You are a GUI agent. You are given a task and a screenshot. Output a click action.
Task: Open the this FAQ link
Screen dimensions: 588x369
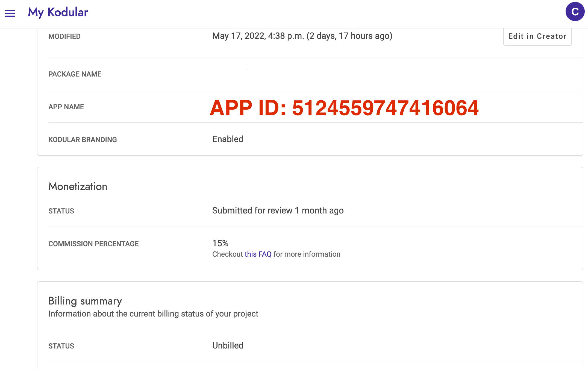pyautogui.click(x=258, y=254)
